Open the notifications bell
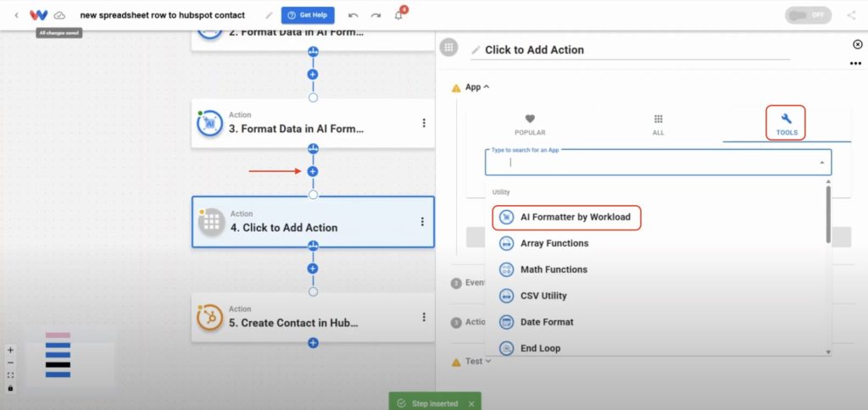The image size is (868, 410). coord(398,15)
